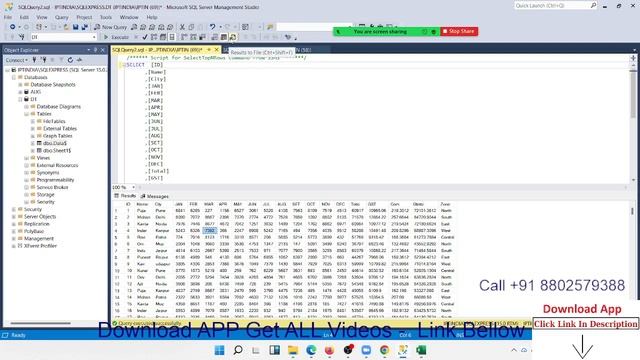This screenshot has height=360, width=640.
Task: Expand the Server Objects node
Action: point(14,217)
